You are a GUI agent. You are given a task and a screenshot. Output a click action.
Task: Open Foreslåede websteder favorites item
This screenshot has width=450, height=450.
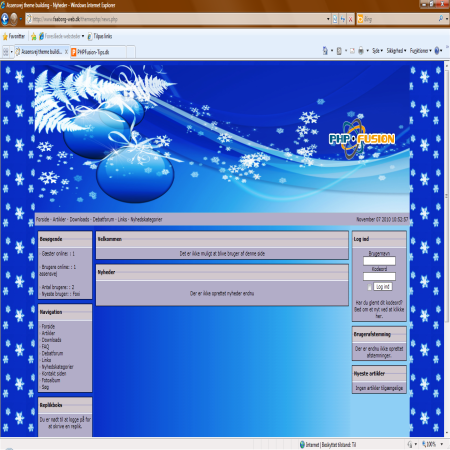pyautogui.click(x=61, y=36)
